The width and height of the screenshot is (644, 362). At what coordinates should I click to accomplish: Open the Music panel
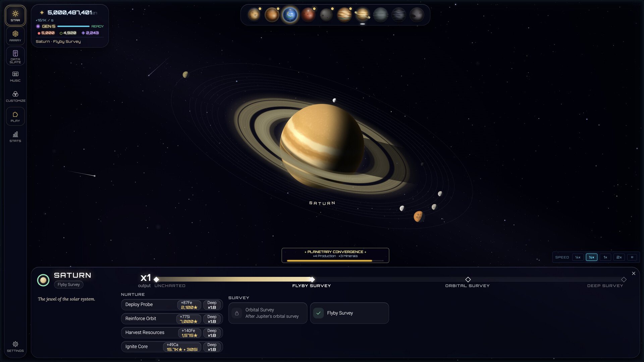[x=15, y=76]
